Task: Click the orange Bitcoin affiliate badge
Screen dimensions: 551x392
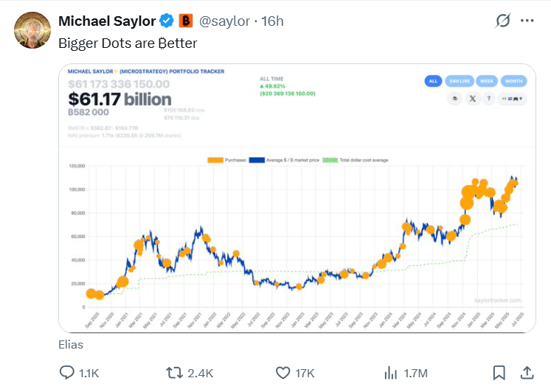Action: click(187, 21)
